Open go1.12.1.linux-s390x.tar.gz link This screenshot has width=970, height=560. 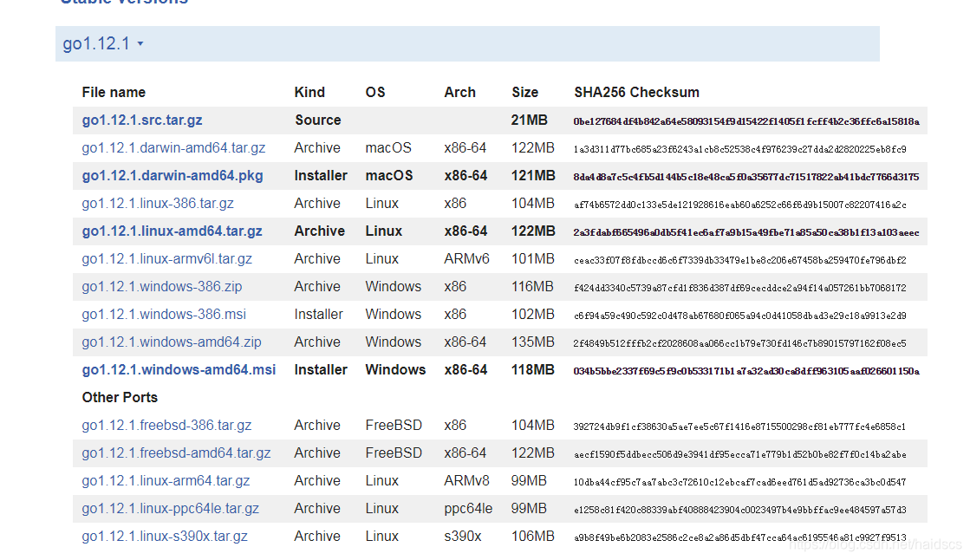point(165,537)
